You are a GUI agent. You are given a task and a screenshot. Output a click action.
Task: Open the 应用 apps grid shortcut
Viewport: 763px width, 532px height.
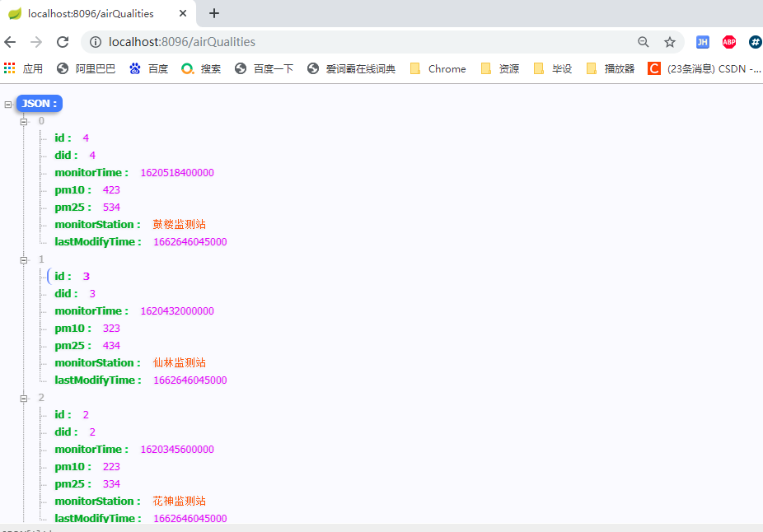tap(23, 69)
